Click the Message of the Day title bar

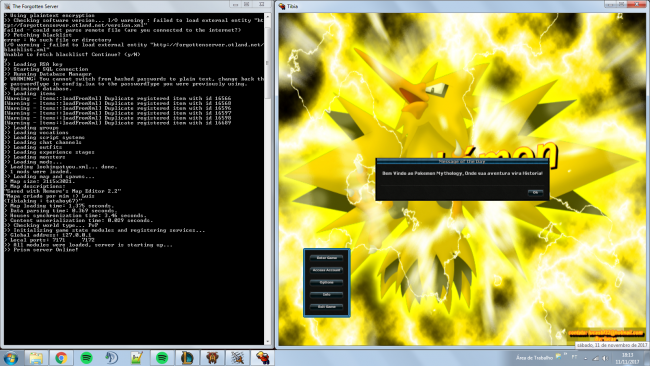462,161
